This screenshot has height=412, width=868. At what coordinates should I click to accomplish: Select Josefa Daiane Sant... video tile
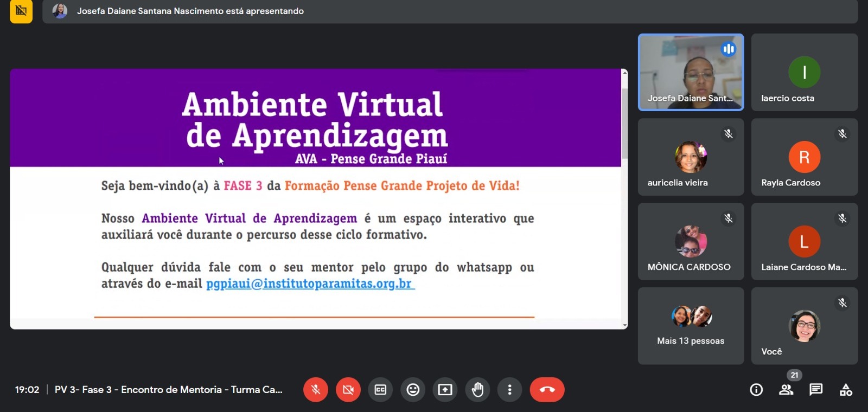pyautogui.click(x=691, y=72)
